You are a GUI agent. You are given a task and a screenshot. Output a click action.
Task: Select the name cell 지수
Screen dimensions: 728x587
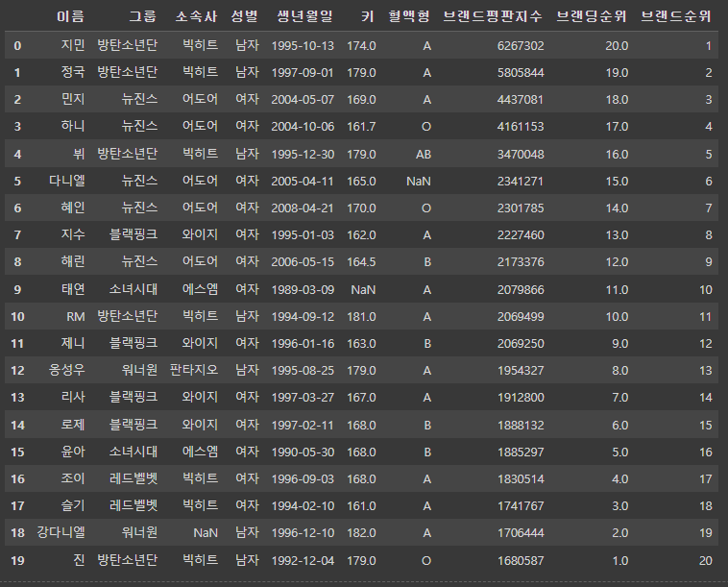[x=73, y=235]
